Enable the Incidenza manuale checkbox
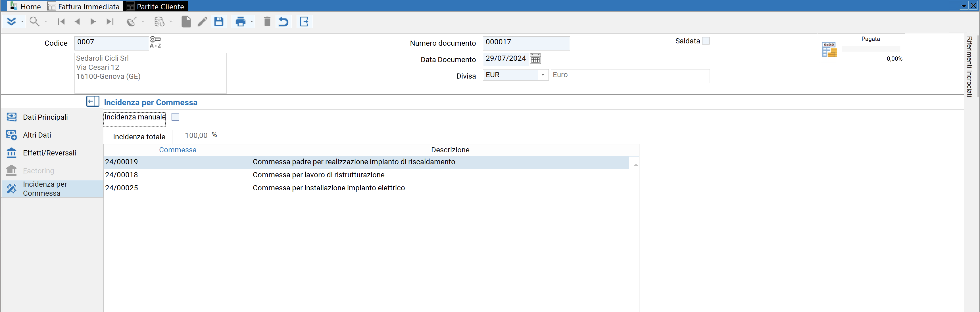This screenshot has width=980, height=312. pyautogui.click(x=175, y=117)
